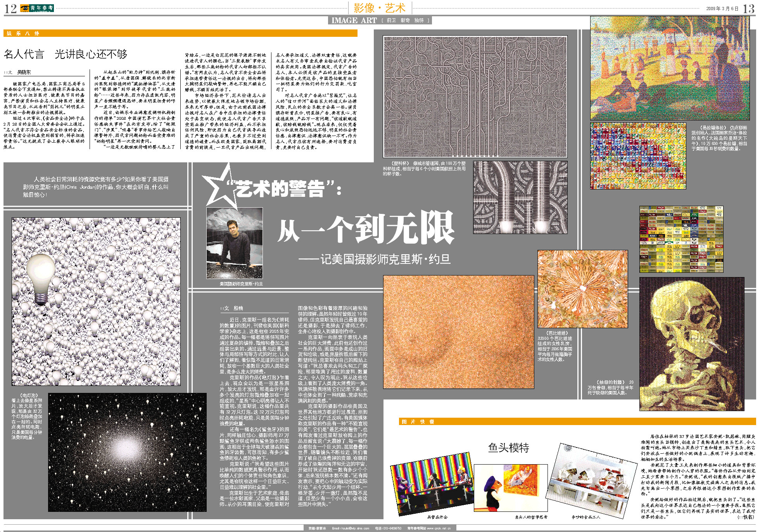Viewport: 760px width, 532px height.
Task: Open the light bulbs artwork thumbnail
Action: tap(96, 301)
